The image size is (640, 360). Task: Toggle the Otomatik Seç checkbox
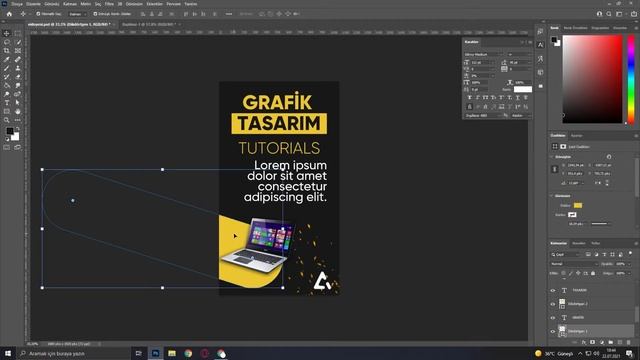pos(38,14)
